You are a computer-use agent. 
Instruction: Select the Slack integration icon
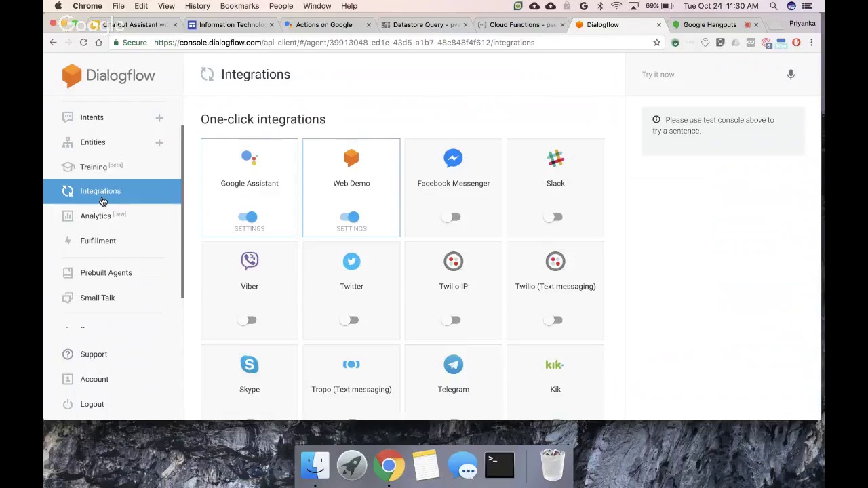(x=555, y=158)
